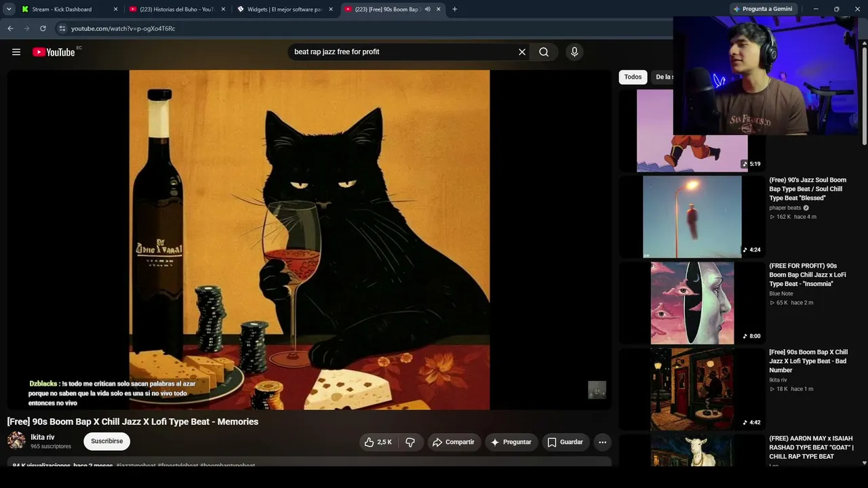Open the Ikita riv channel name
Screen dimensions: 868x488
point(43,437)
